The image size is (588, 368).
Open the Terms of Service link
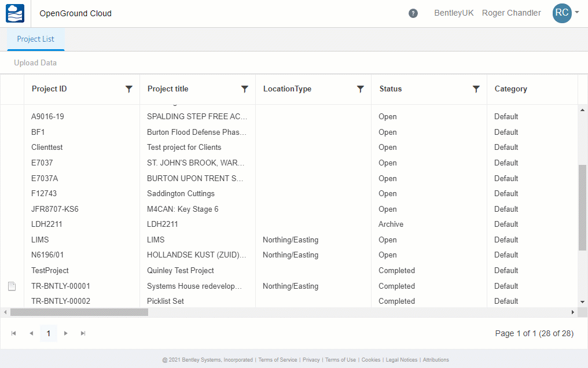coord(277,360)
